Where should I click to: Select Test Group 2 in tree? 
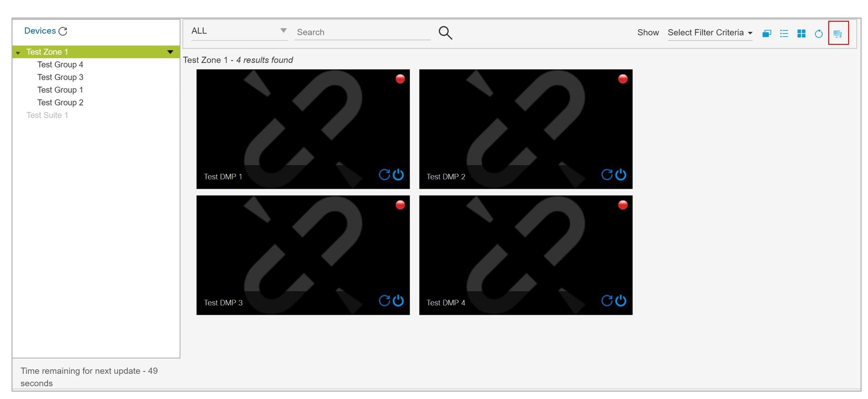(x=60, y=103)
